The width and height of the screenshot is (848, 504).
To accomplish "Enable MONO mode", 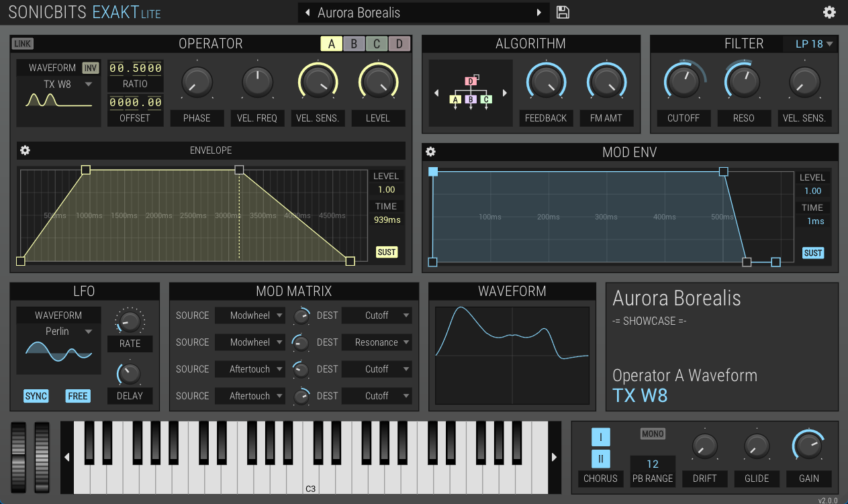I will coord(653,434).
